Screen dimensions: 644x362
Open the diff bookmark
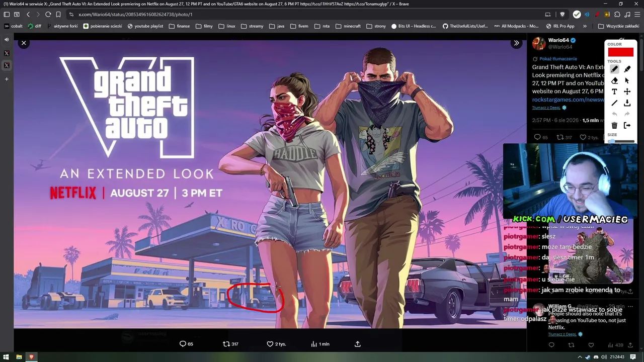click(35, 26)
